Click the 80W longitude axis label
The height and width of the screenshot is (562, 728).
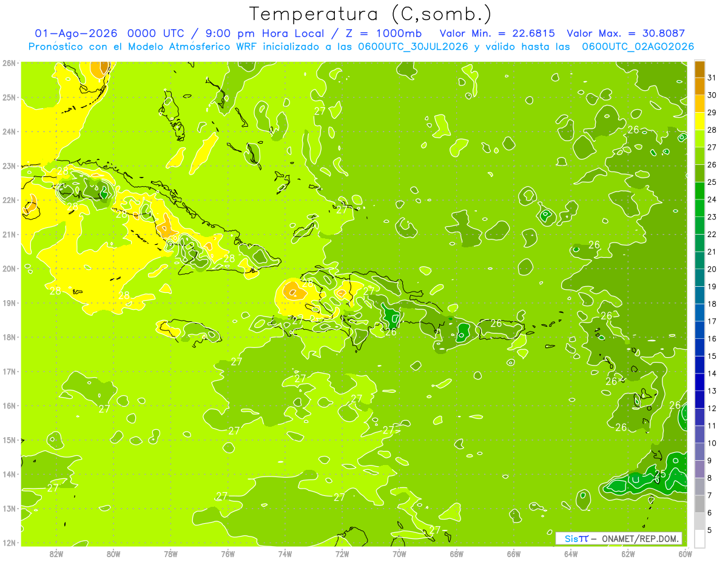(x=113, y=554)
